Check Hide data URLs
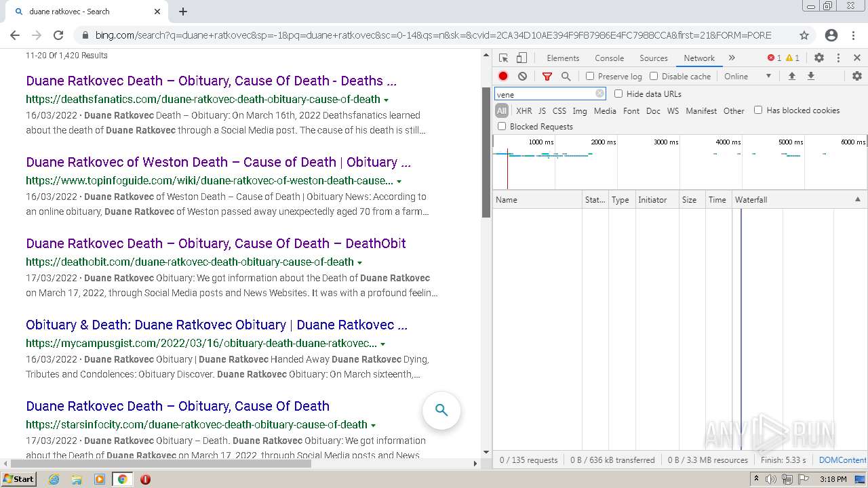Viewport: 868px width, 488px height. tap(618, 94)
